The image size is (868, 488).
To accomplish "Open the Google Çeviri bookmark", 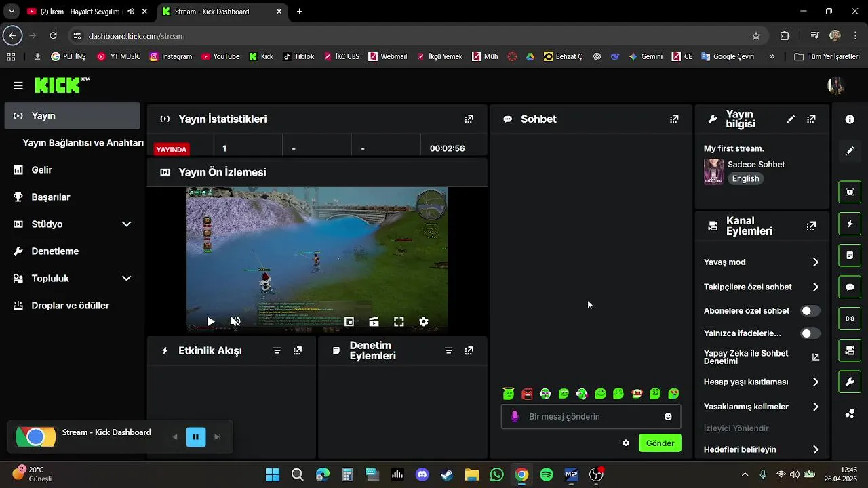I will 728,57.
